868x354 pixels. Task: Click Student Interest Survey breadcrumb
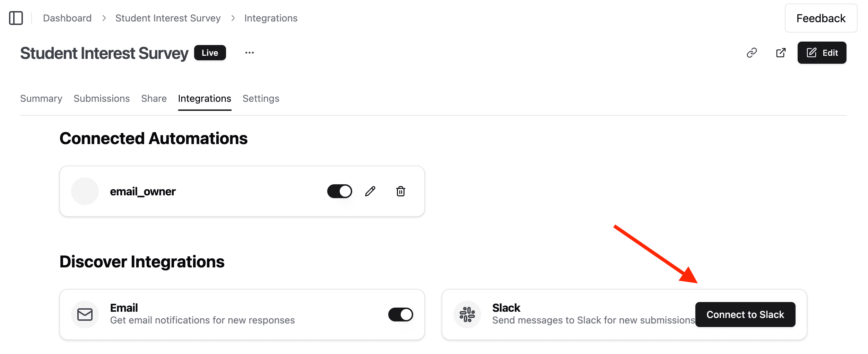point(168,18)
